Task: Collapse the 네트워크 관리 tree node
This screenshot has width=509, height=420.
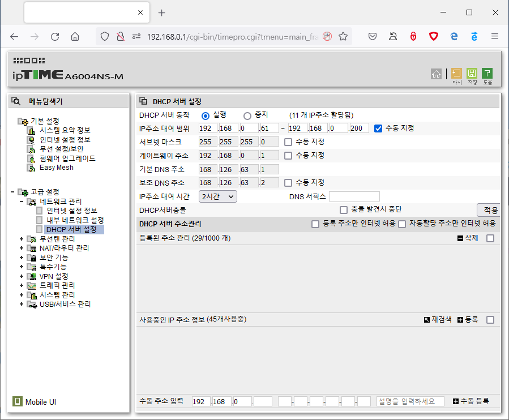Action: point(22,202)
